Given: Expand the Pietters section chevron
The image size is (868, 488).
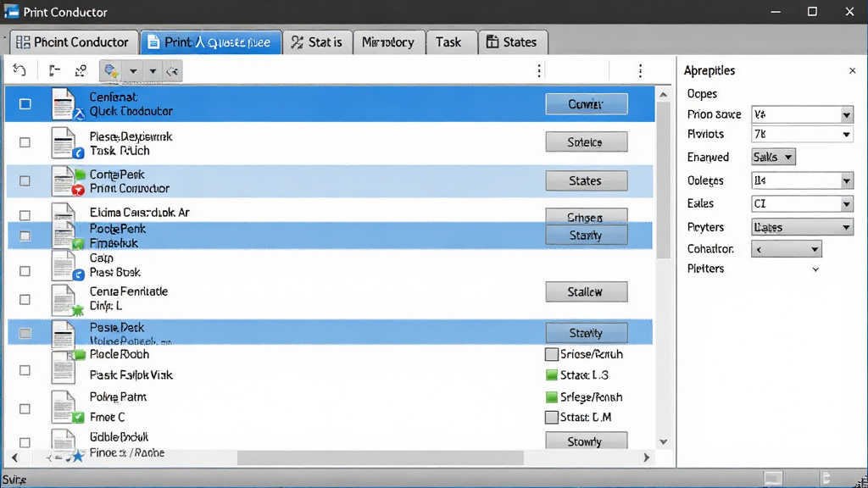Looking at the screenshot, I should pyautogui.click(x=815, y=269).
